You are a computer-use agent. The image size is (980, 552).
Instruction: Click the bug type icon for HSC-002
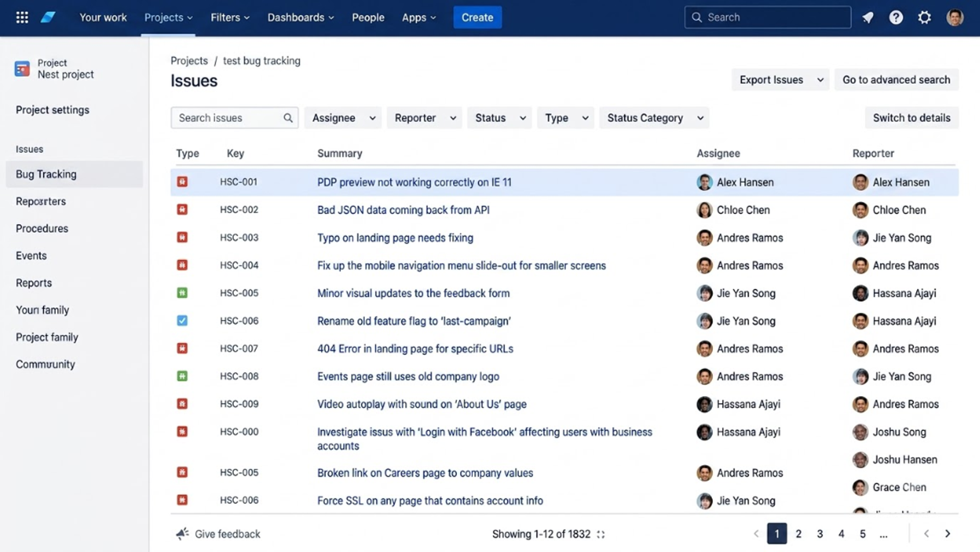182,209
